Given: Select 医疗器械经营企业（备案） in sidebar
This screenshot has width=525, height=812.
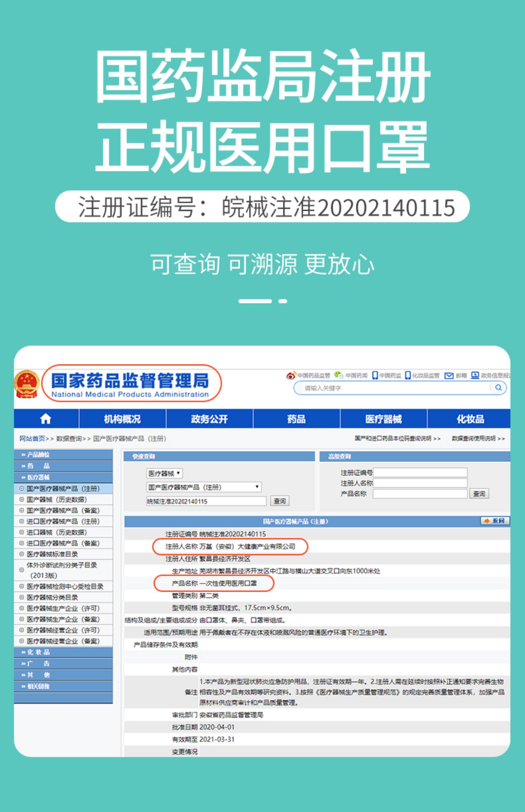Looking at the screenshot, I should click(x=63, y=641).
